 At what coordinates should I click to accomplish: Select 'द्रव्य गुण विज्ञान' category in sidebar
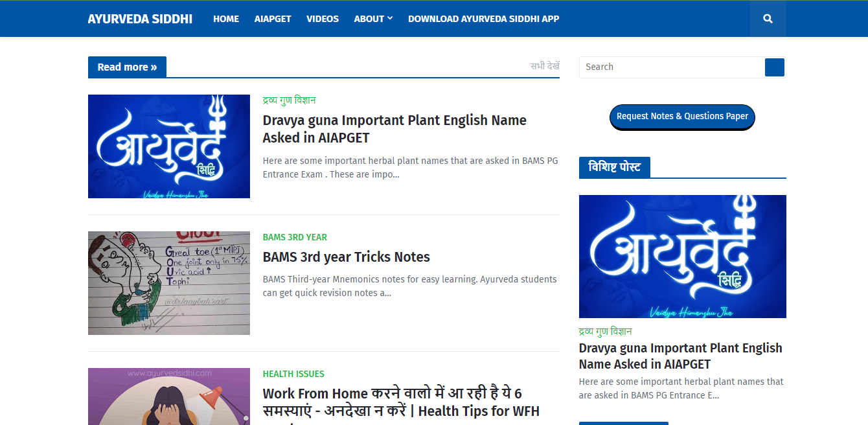[x=606, y=332]
